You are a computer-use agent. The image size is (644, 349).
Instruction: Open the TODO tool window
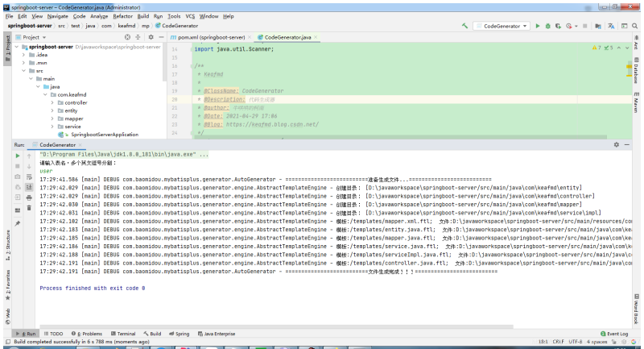coord(53,334)
